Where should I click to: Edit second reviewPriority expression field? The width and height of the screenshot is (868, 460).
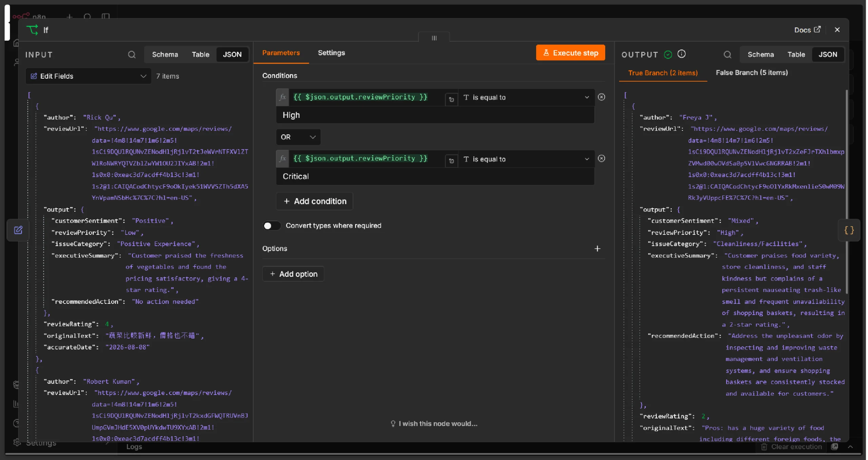tap(367, 159)
